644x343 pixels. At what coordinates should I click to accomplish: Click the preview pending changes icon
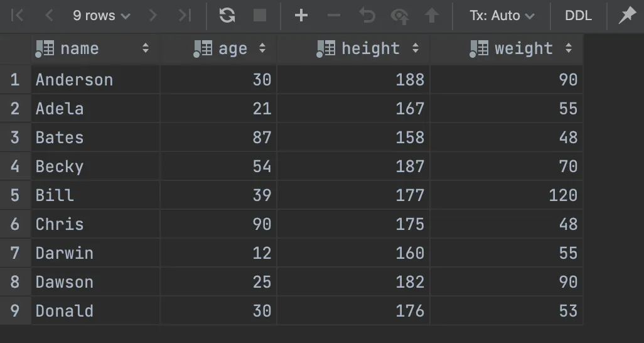[399, 16]
